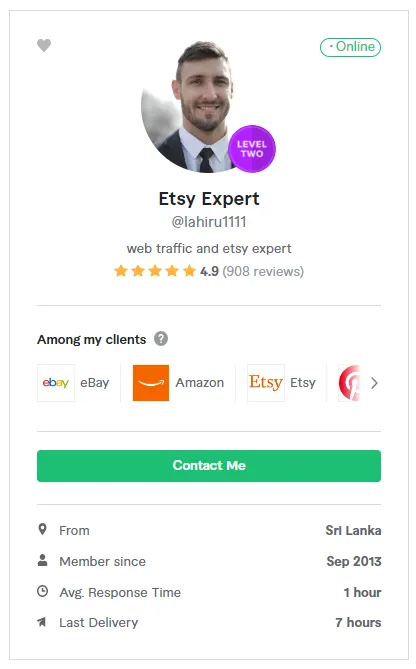
Task: Click the response time clock icon
Action: 43,591
